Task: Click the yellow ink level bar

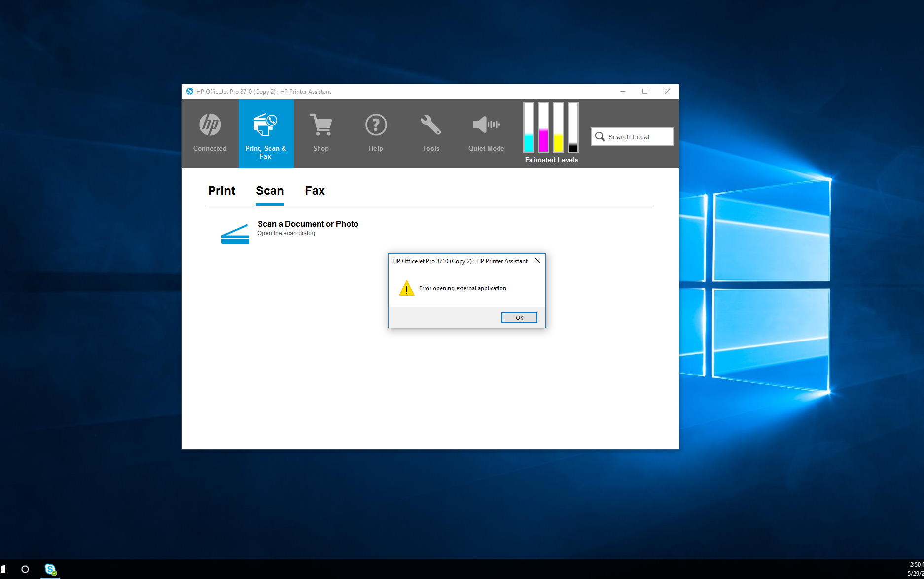Action: [558, 128]
